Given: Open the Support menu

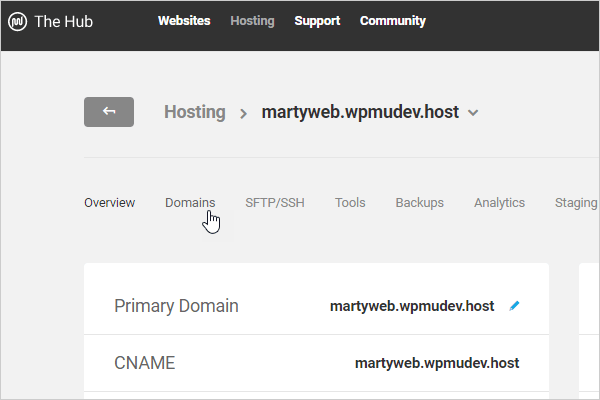Looking at the screenshot, I should pyautogui.click(x=317, y=21).
